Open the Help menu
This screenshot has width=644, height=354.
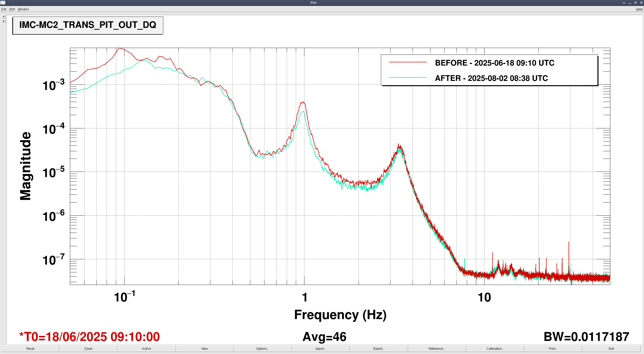(x=639, y=9)
